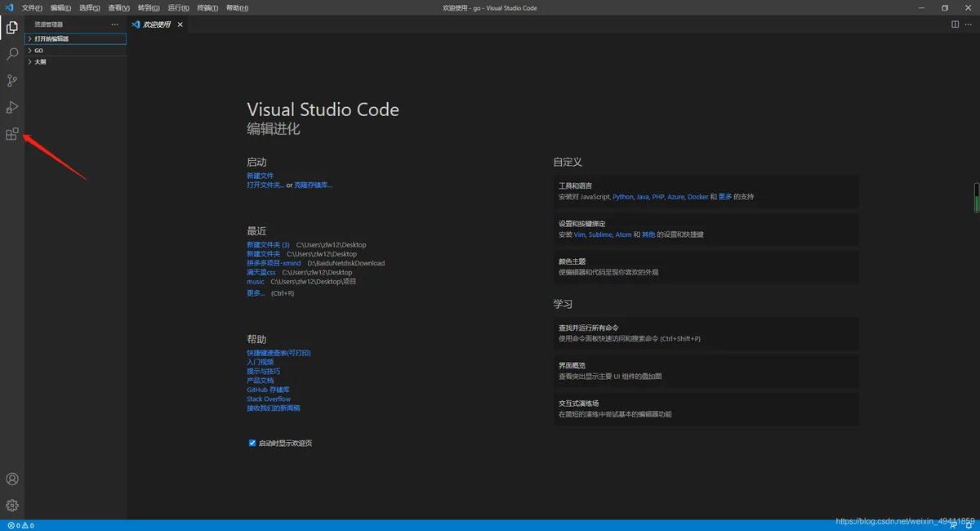This screenshot has height=531, width=980.
Task: Install Sublime keybindings via Sublime link
Action: point(600,234)
